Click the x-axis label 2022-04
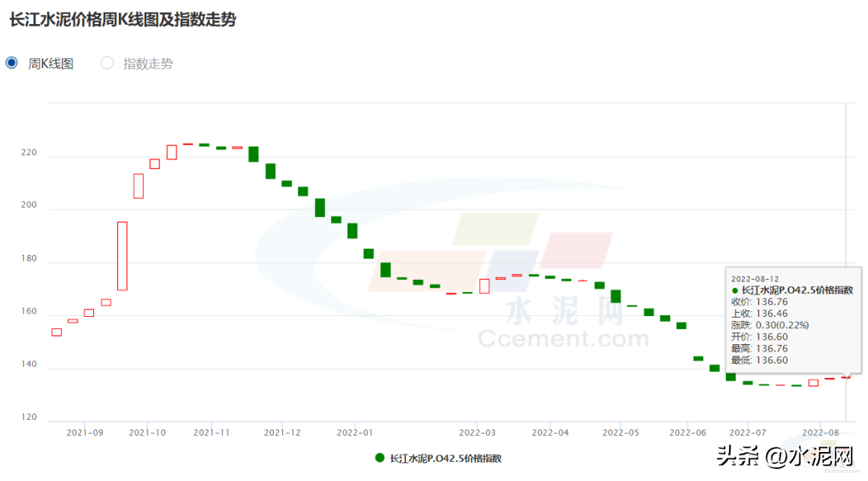The width and height of the screenshot is (868, 481). point(551,433)
